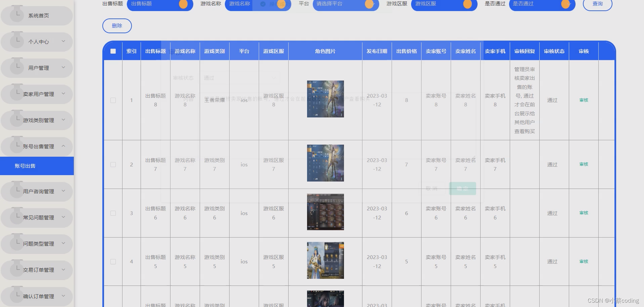644x307 pixels.
Task: Expand the 常见问题管理 chevron
Action: (63, 217)
